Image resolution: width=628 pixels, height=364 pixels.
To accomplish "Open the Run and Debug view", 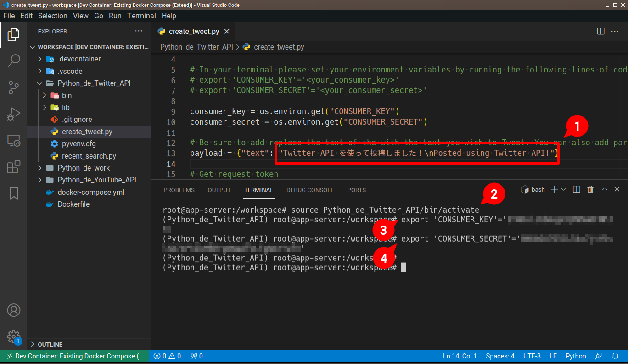I will [x=14, y=111].
